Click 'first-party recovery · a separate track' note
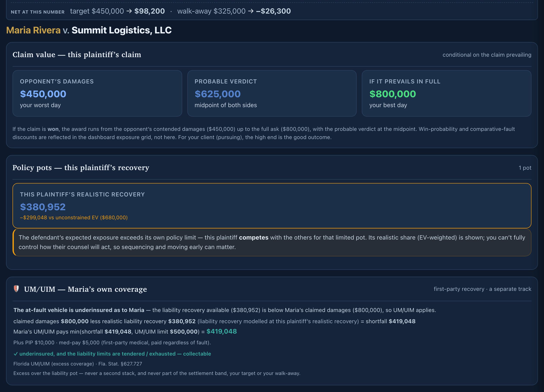 (x=482, y=289)
